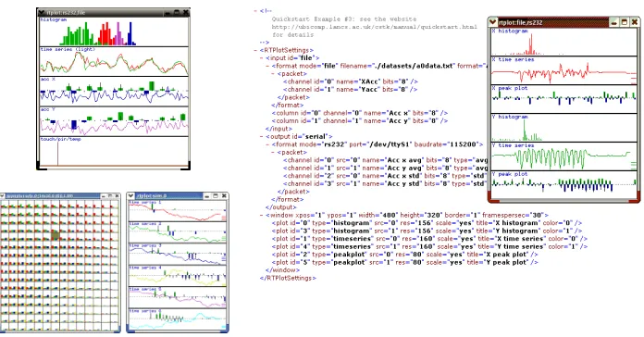Collapse the window xpos node
The image size is (644, 337).
(x=262, y=215)
